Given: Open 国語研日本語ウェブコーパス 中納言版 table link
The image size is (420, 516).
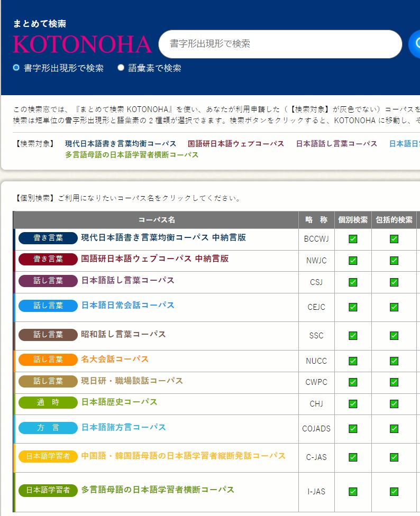Looking at the screenshot, I should [x=155, y=259].
